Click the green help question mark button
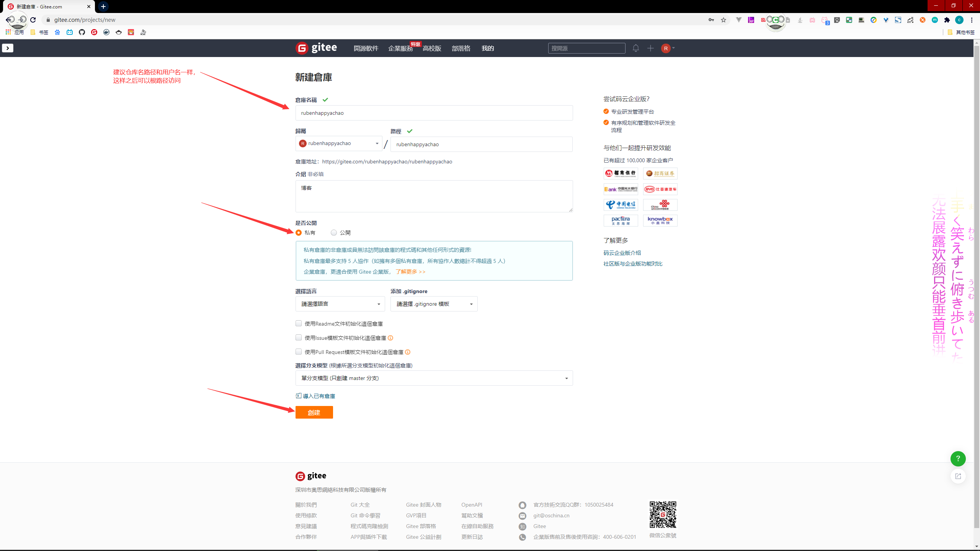 [958, 458]
